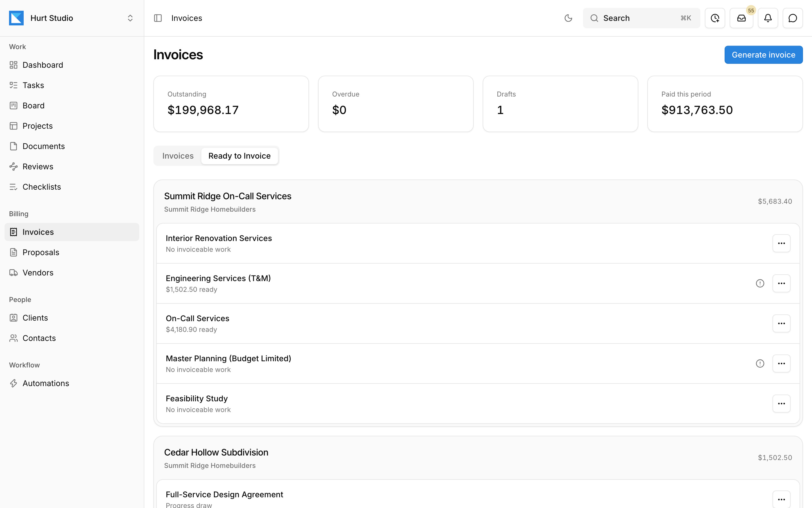
Task: Open Reviews in sidebar
Action: (x=72, y=167)
